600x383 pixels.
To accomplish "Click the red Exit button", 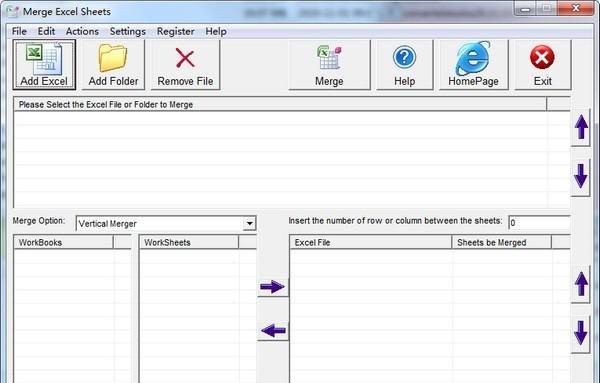I will tap(543, 65).
